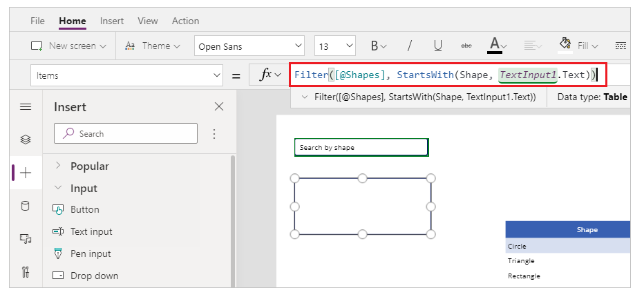Select the Triangle row
Image resolution: width=644 pixels, height=297 pixels.
click(567, 261)
